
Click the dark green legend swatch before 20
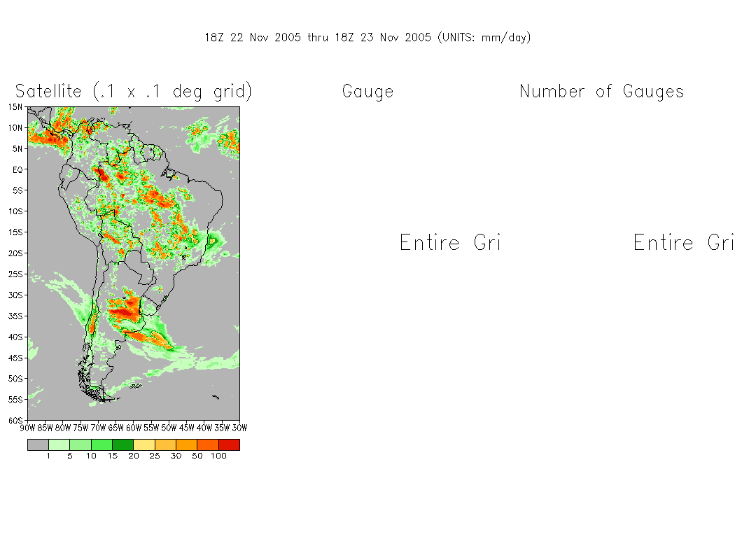(x=122, y=444)
